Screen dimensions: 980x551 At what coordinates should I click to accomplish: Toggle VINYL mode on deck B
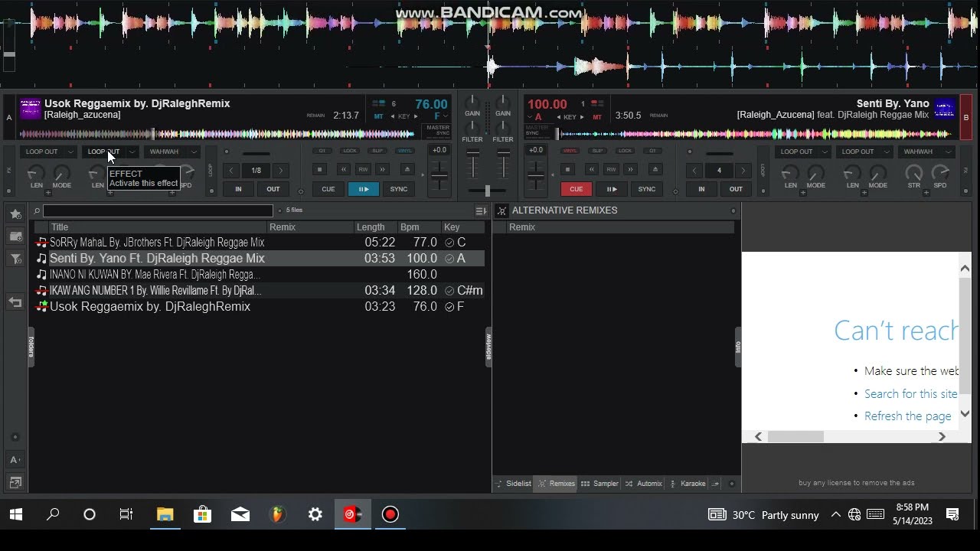(x=570, y=151)
